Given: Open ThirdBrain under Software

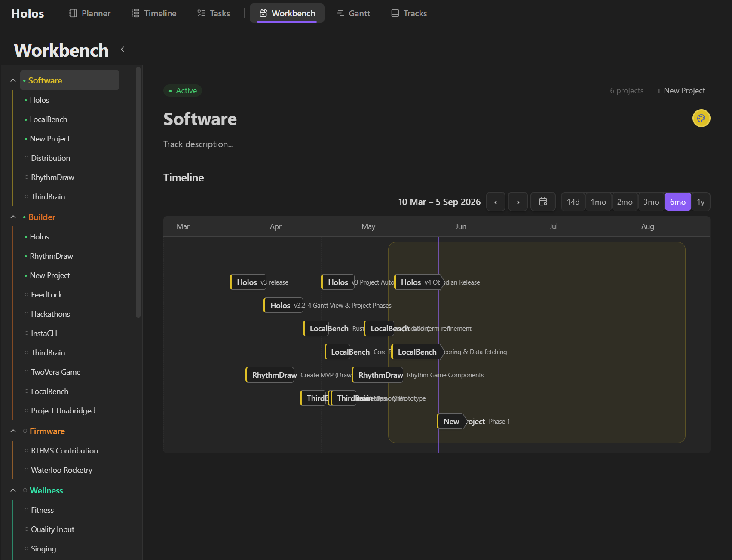Looking at the screenshot, I should pos(48,197).
